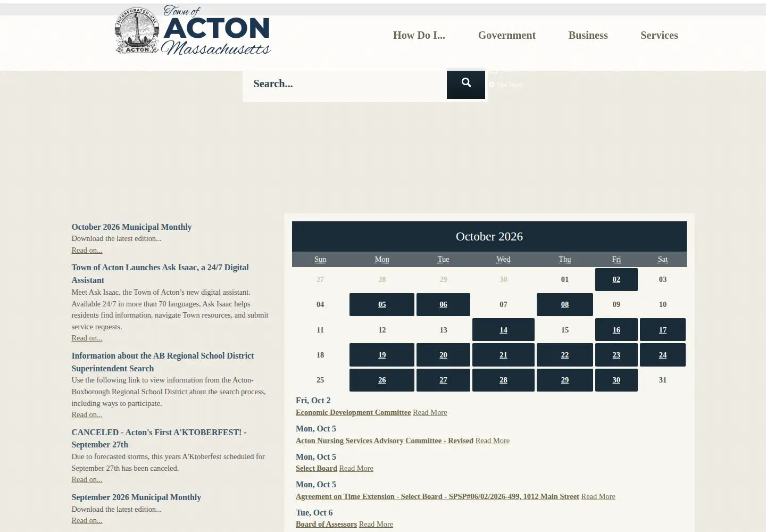Select October 02 on the calendar
The image size is (766, 532).
pyautogui.click(x=617, y=279)
